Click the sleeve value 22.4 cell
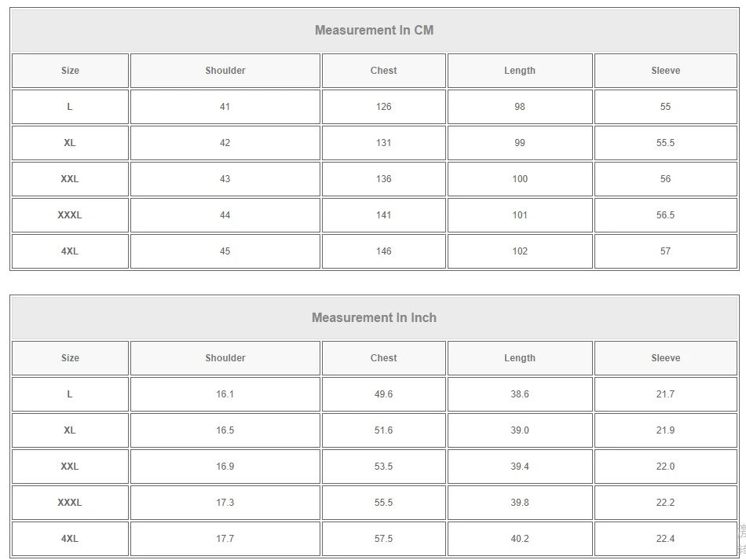 click(665, 539)
